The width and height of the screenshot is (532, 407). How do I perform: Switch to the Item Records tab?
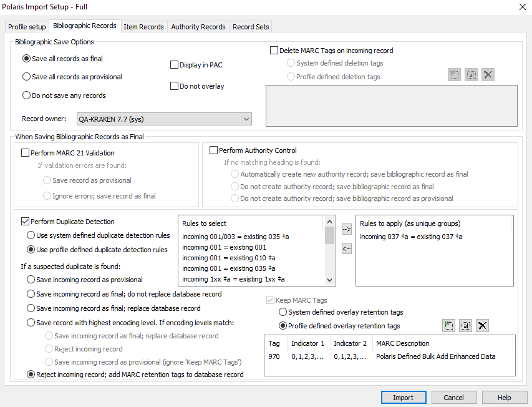click(x=143, y=27)
